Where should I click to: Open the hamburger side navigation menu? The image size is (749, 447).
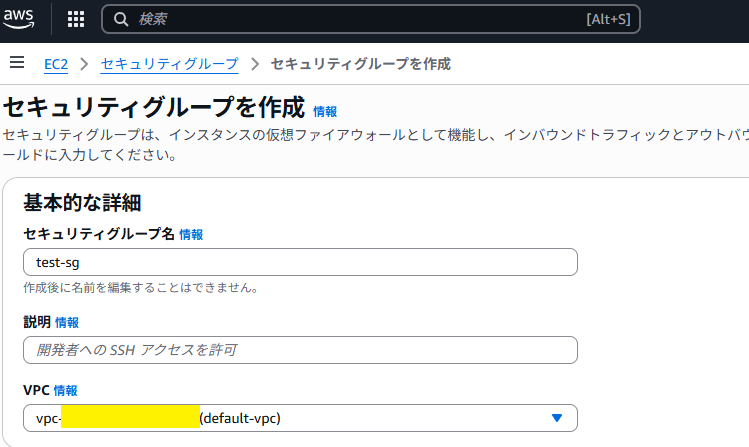point(16,63)
